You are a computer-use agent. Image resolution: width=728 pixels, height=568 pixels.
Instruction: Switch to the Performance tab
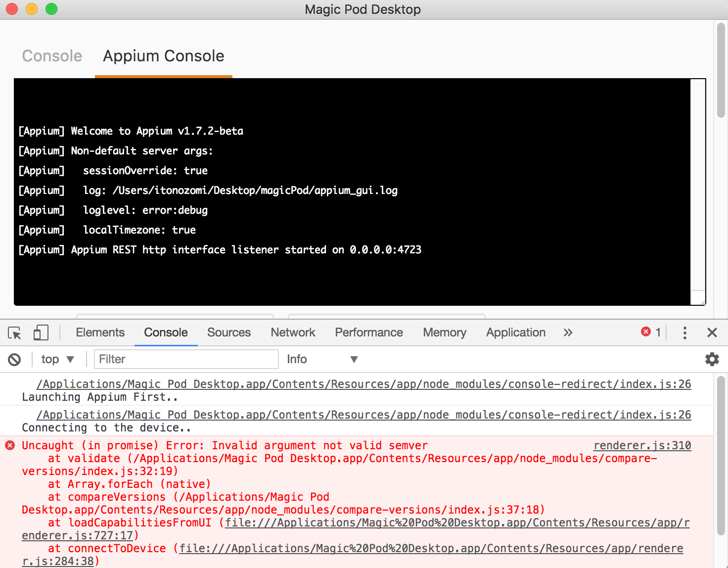pyautogui.click(x=369, y=332)
